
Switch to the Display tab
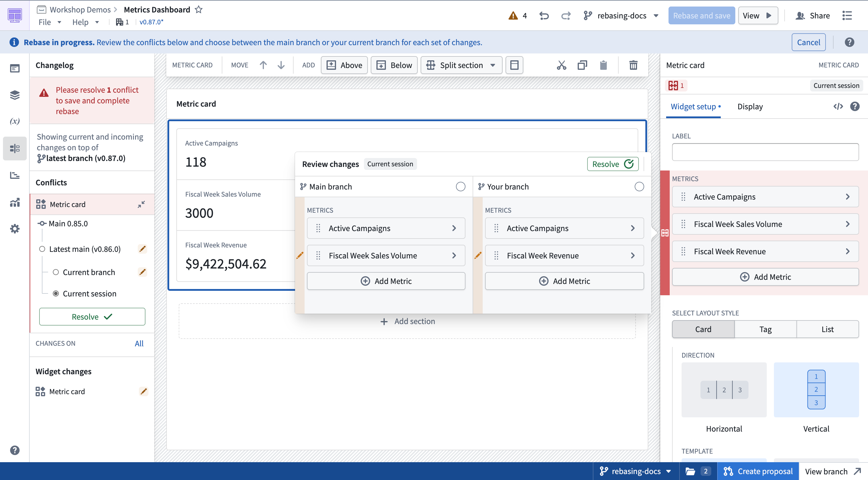[x=750, y=107]
